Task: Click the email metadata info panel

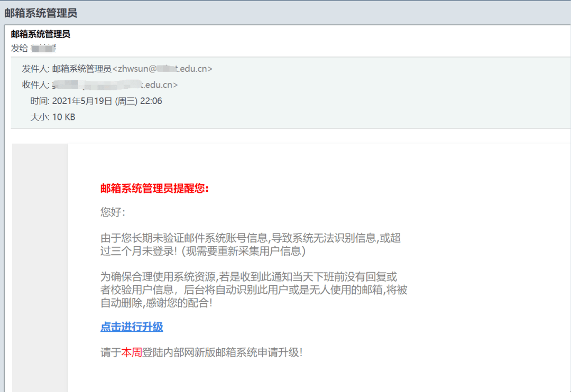Action: tap(285, 92)
